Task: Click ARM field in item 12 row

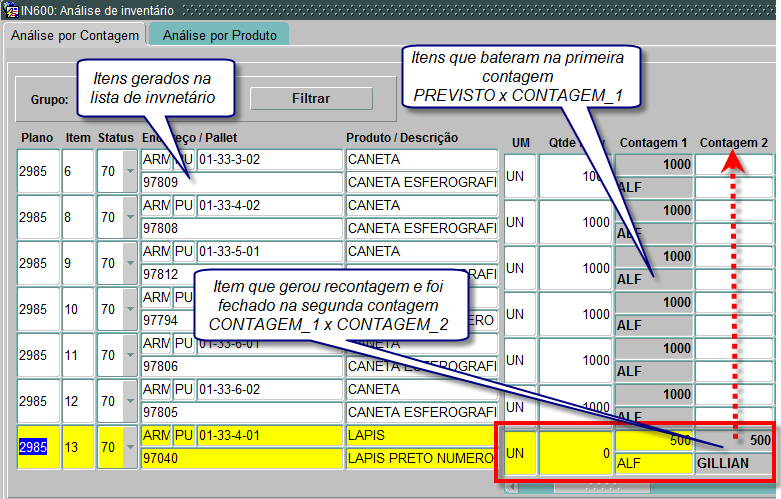Action: point(156,389)
